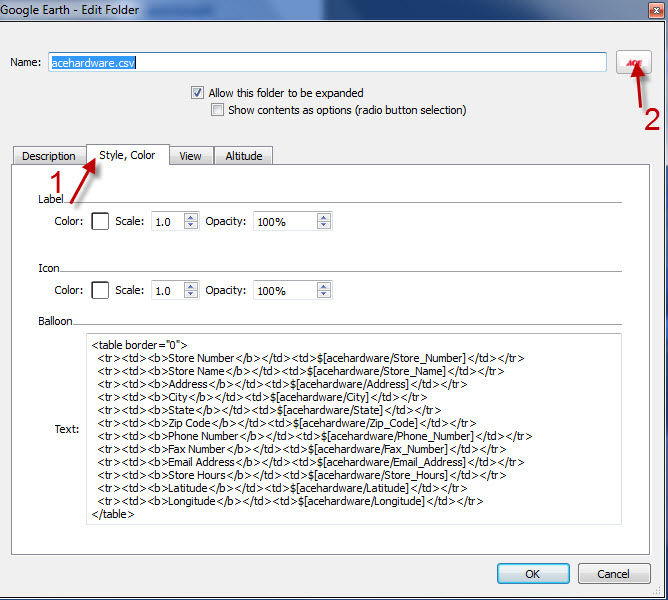Confirm changes with the OK button
The height and width of the screenshot is (600, 668).
533,574
